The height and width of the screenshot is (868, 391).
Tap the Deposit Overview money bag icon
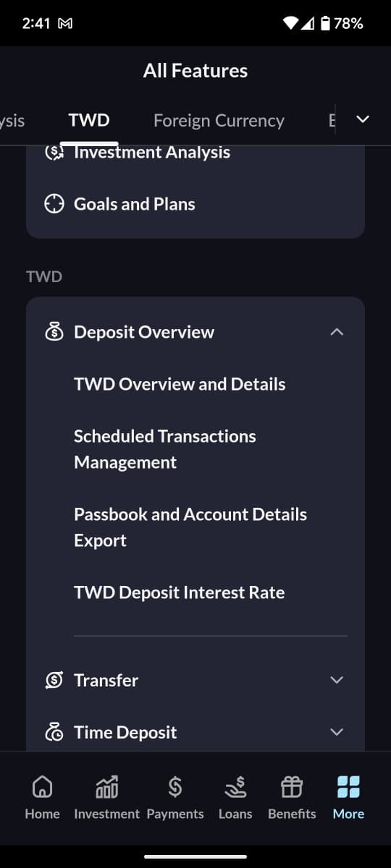[x=54, y=332]
